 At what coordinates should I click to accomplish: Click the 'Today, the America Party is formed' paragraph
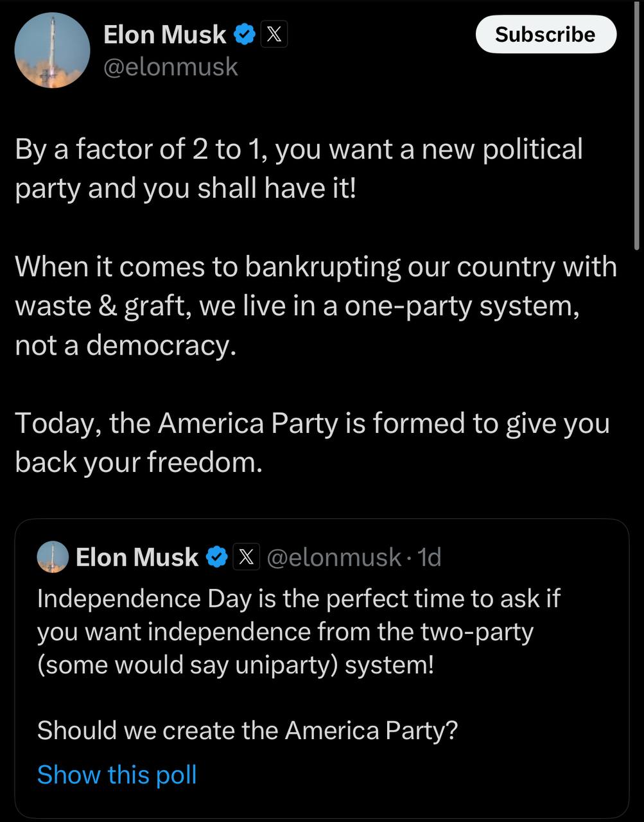(311, 442)
